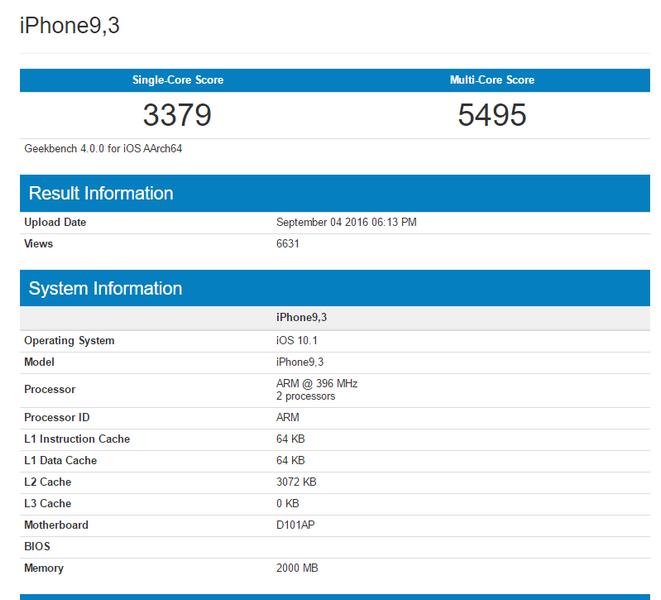Click the Multi-Core Score header
The image size is (661, 600).
[x=492, y=80]
